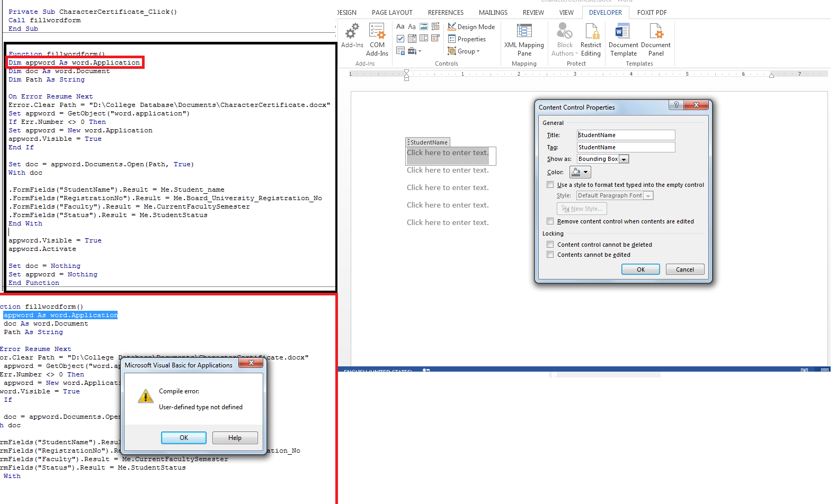Switch to the REVIEW tab
Image resolution: width=837 pixels, height=504 pixels.
pos(533,12)
